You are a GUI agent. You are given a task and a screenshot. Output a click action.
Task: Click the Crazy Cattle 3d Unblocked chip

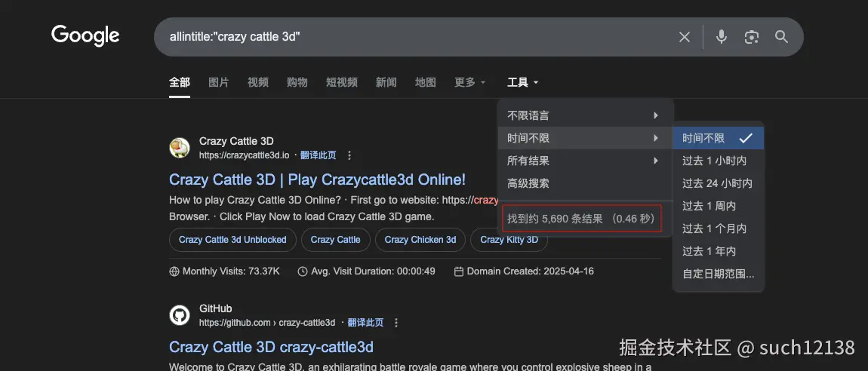pos(232,240)
